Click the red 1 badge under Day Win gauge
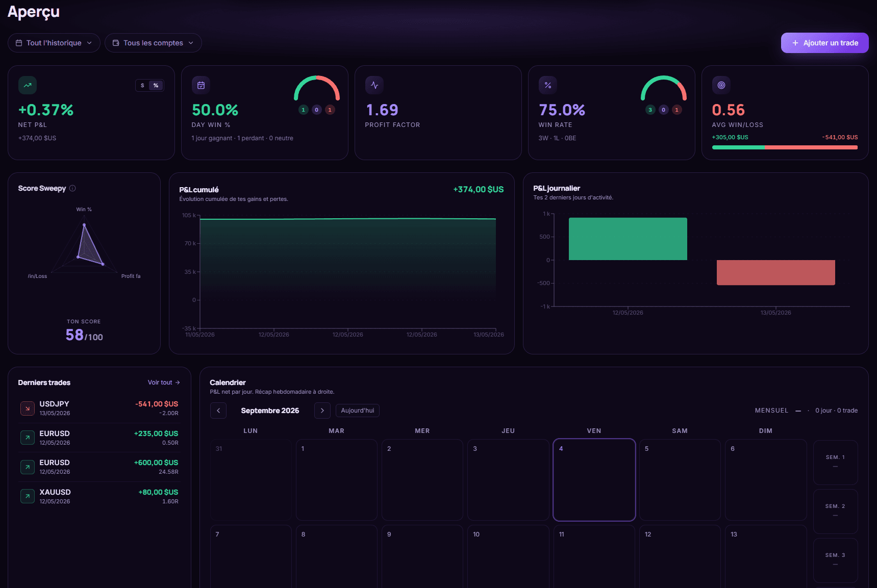 tap(330, 110)
